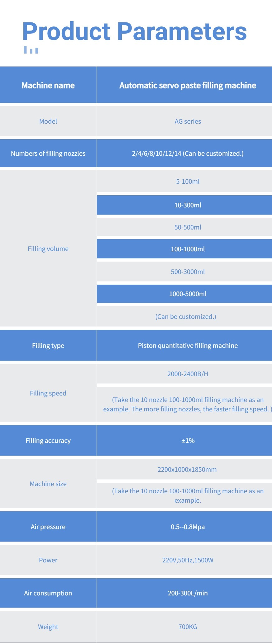Select the Machine name header cell
This screenshot has width=272, height=644.
(x=48, y=85)
